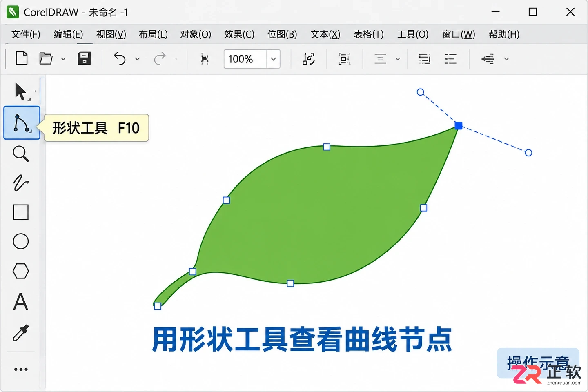Select the Ellipse tool
The width and height of the screenshot is (588, 392).
tap(21, 241)
